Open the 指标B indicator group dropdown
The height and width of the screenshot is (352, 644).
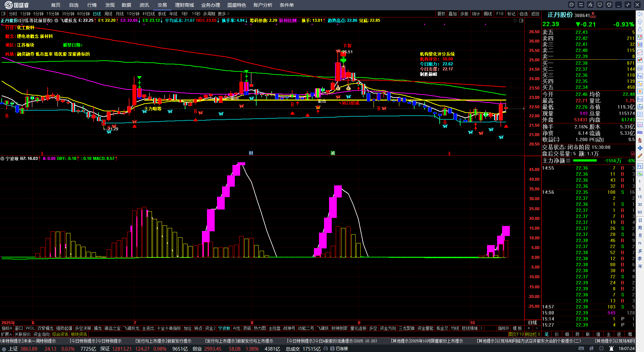coord(503,328)
